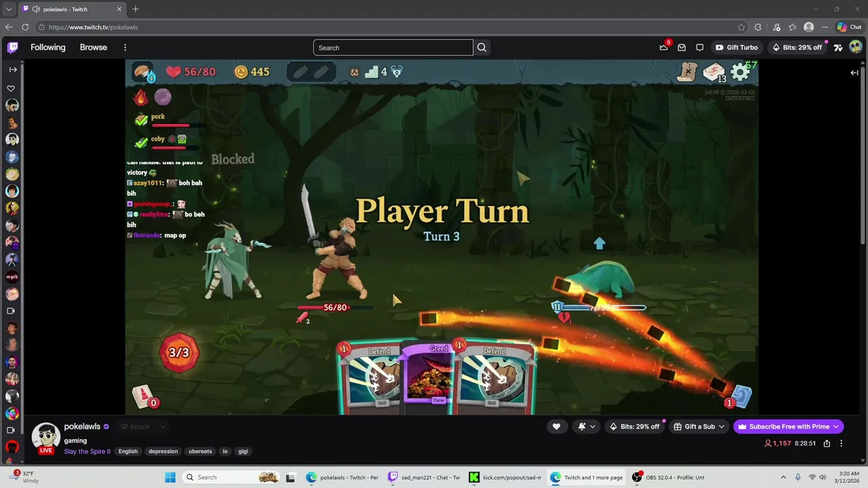Screen dimensions: 868x488
Task: Mute the pokelawls browser tab audio
Action: (35, 9)
